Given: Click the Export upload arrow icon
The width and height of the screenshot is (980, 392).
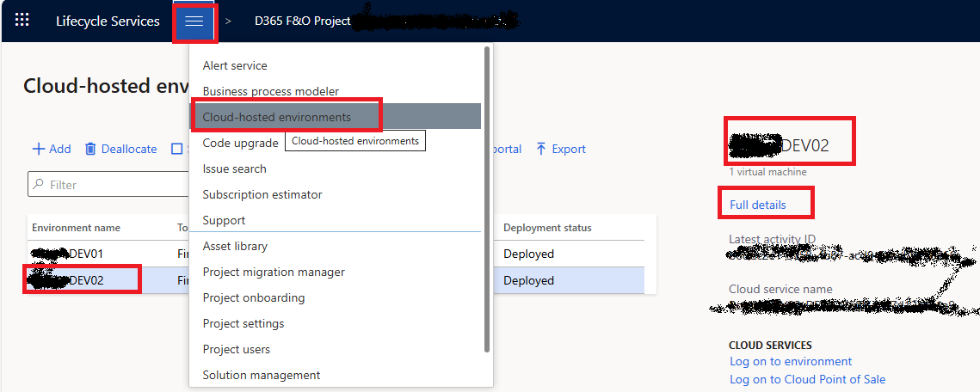Looking at the screenshot, I should pyautogui.click(x=541, y=150).
